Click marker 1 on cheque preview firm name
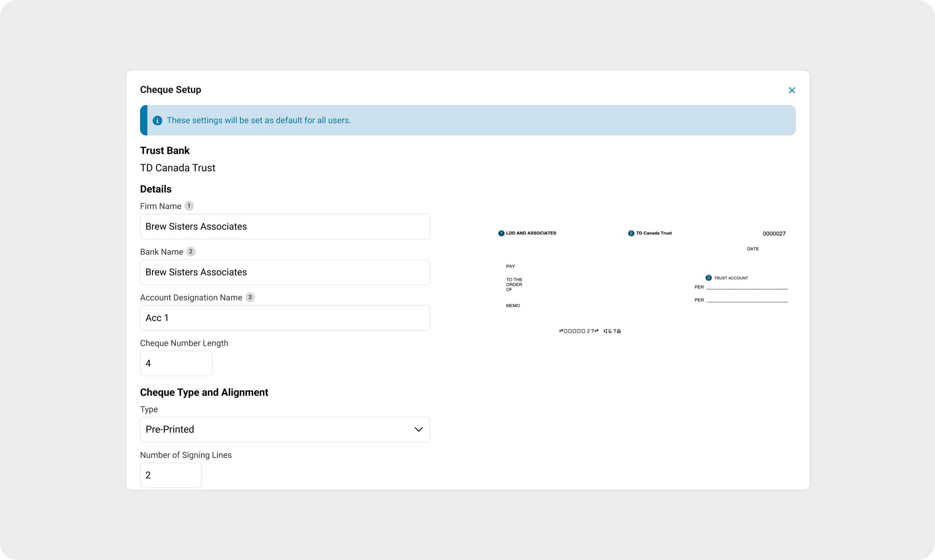This screenshot has height=560, width=935. (x=501, y=233)
